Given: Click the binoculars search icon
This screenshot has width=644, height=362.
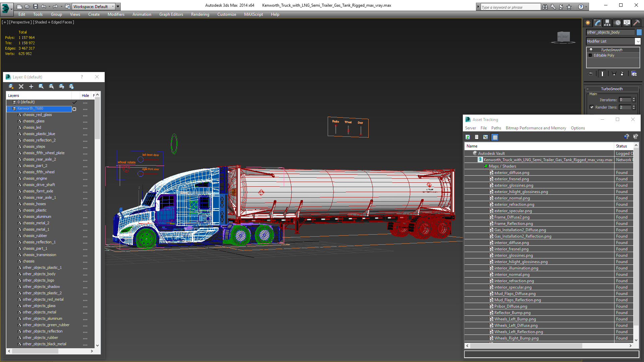Looking at the screenshot, I should click(x=545, y=7).
